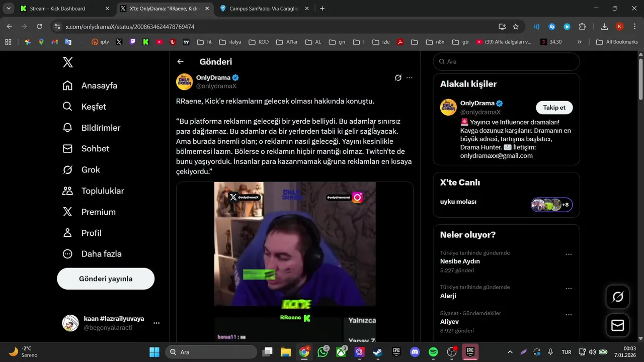Go to Anasayfa in sidebar
Image resolution: width=644 pixels, height=362 pixels.
(x=90, y=85)
